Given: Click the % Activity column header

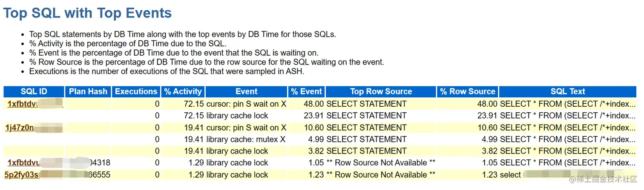Looking at the screenshot, I should coord(183,91).
